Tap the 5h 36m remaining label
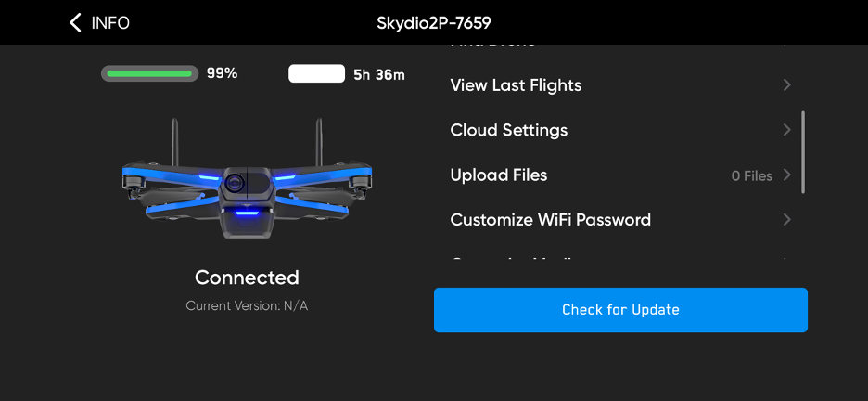 378,74
